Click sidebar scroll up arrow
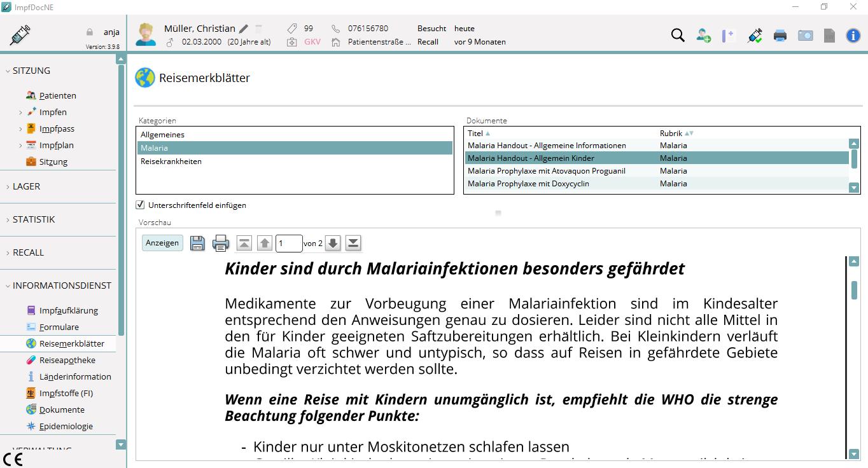 [x=121, y=59]
